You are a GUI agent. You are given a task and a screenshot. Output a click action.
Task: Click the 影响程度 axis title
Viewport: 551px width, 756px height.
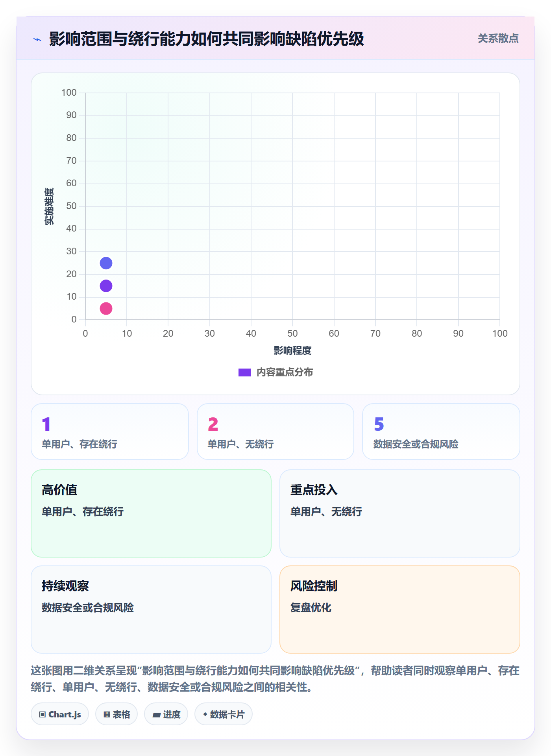292,350
